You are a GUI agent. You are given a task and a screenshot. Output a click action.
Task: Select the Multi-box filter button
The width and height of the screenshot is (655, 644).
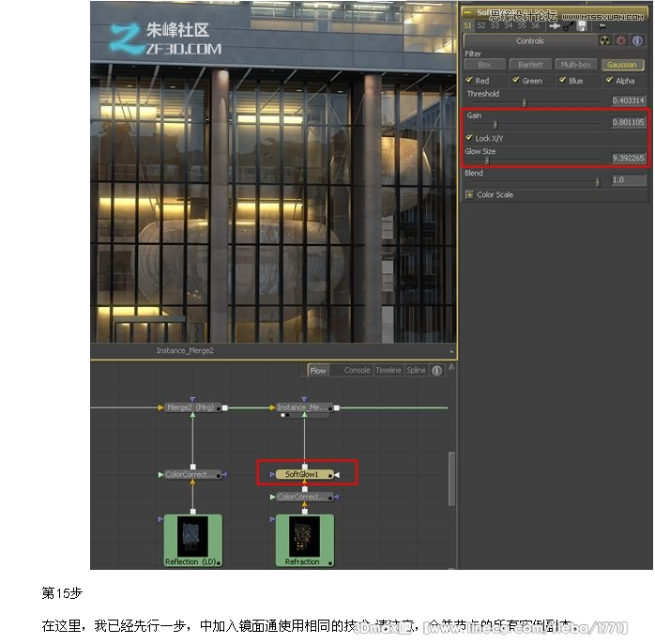coord(575,65)
